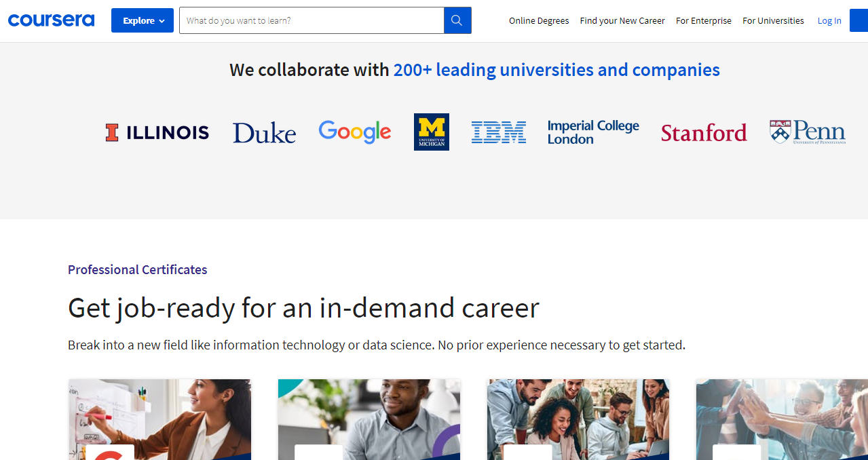
Task: Open the certificate card showing team around laptop
Action: (578, 419)
